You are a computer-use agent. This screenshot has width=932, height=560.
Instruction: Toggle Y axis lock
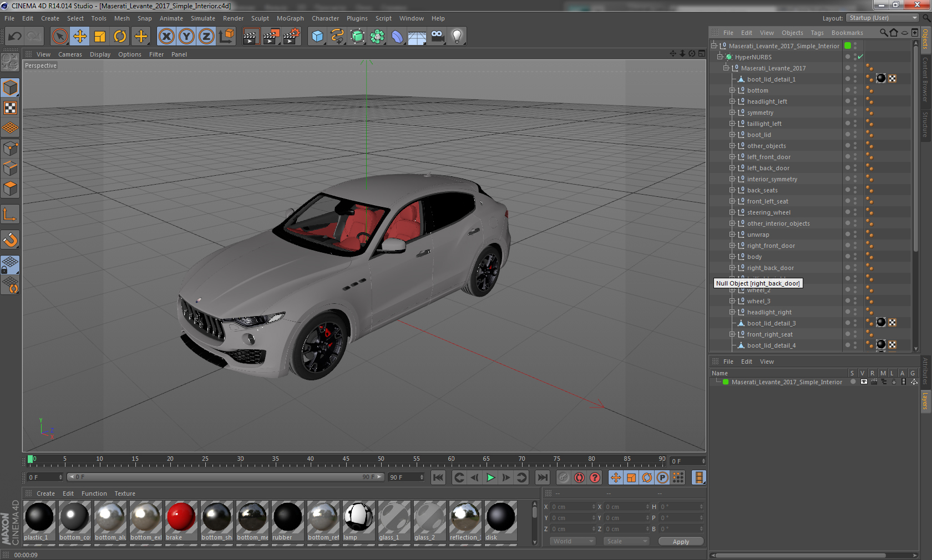(186, 37)
